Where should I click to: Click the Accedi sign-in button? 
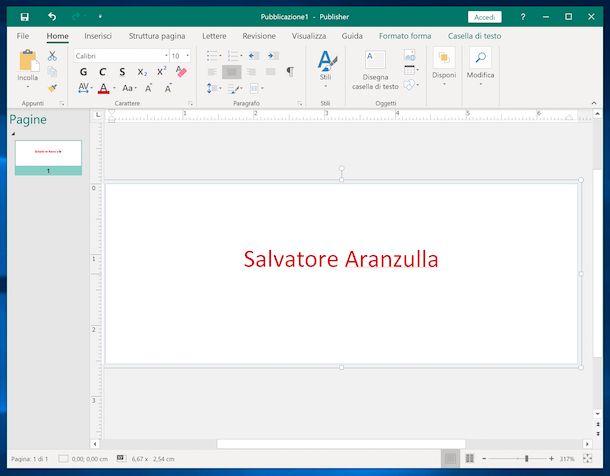[x=485, y=17]
